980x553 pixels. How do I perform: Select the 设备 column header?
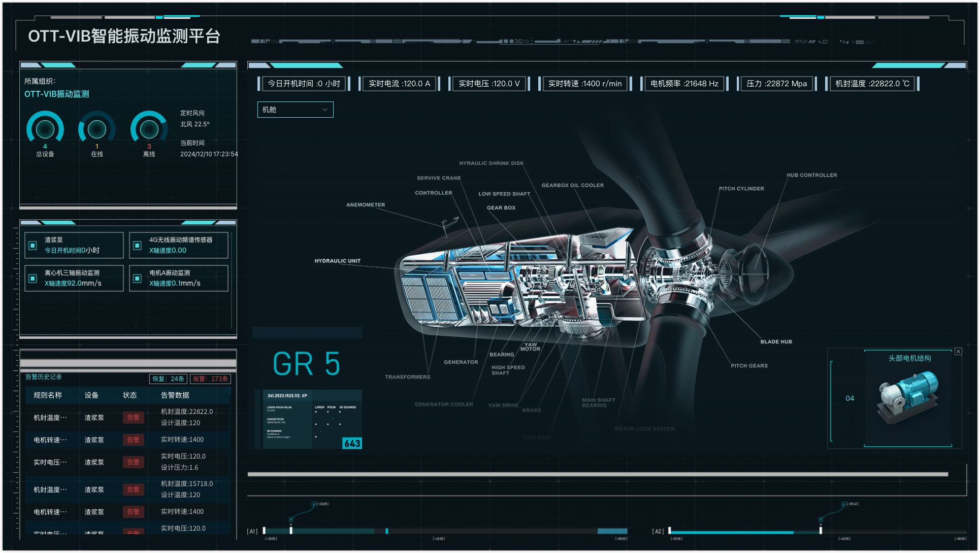click(x=91, y=395)
